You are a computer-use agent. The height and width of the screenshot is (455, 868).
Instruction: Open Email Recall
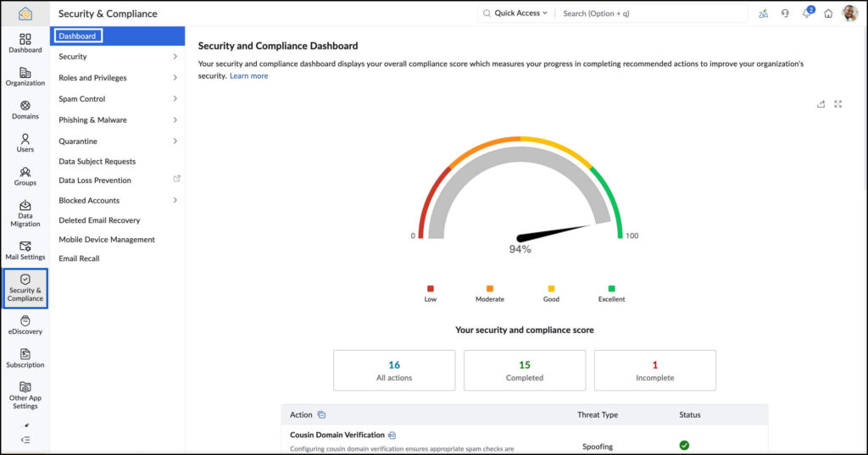click(x=79, y=258)
